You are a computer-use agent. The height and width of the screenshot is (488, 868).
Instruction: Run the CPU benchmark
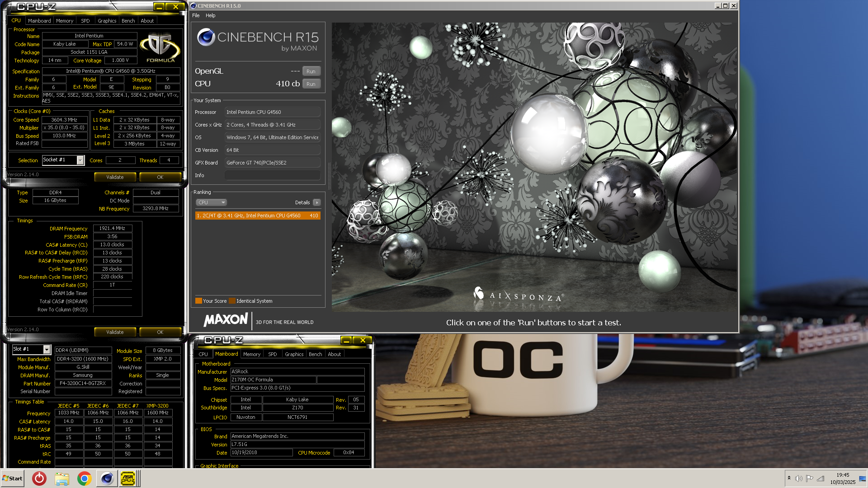pos(311,84)
